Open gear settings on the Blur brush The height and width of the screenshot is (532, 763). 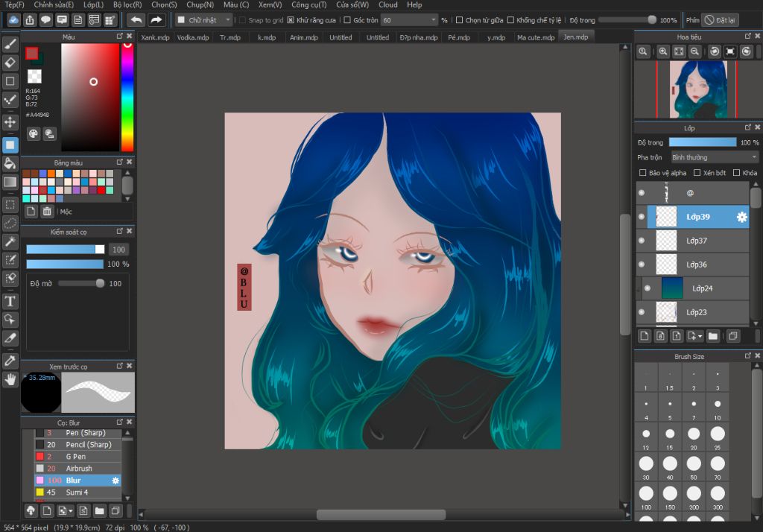(115, 481)
